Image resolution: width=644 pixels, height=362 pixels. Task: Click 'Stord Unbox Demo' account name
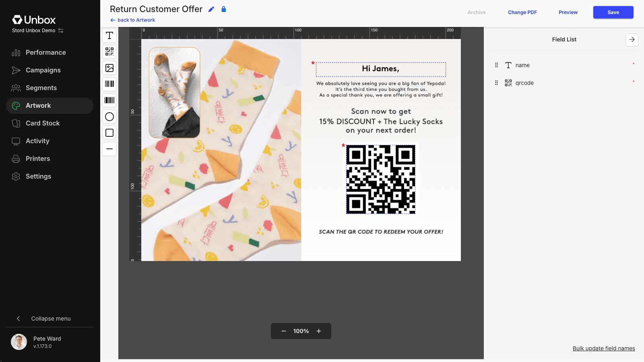tap(33, 31)
